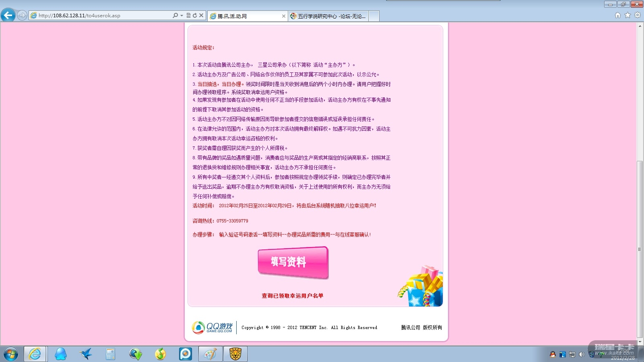Toggle the Compatibility View icon
This screenshot has width=644, height=362.
pyautogui.click(x=188, y=16)
